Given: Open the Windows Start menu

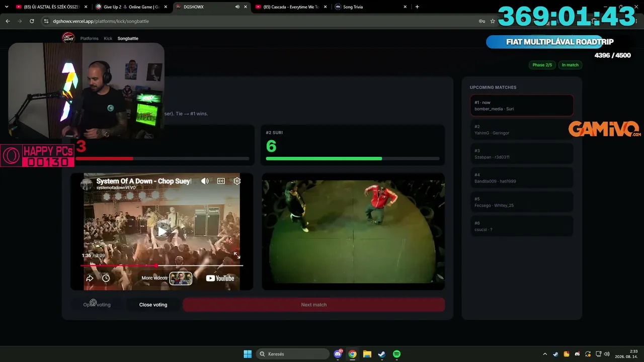Looking at the screenshot, I should pos(248,354).
